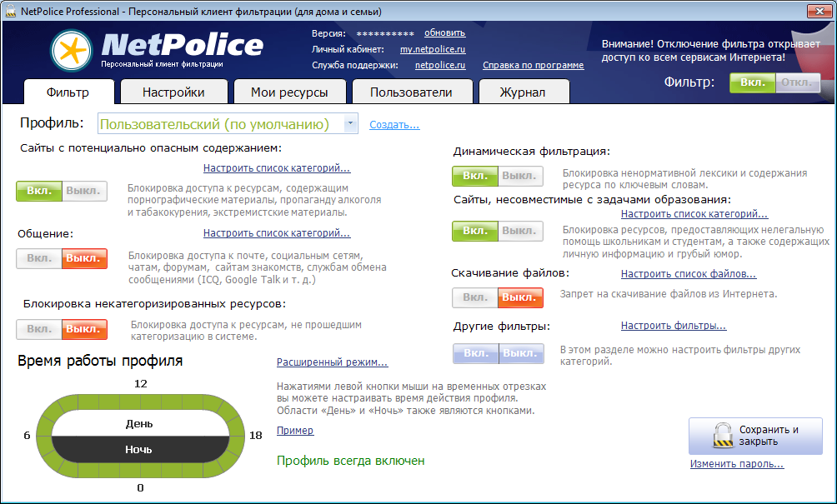This screenshot has height=504, width=837.
Task: Open the Профиль dropdown arrow
Action: [x=350, y=124]
